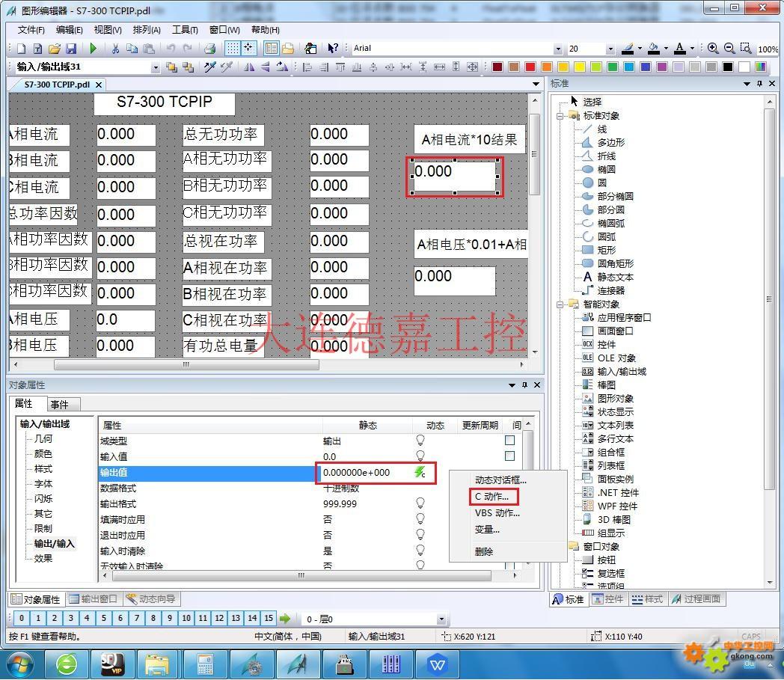Pick the dark red color swatch in the palette
The image size is (784, 680).
pos(497,67)
